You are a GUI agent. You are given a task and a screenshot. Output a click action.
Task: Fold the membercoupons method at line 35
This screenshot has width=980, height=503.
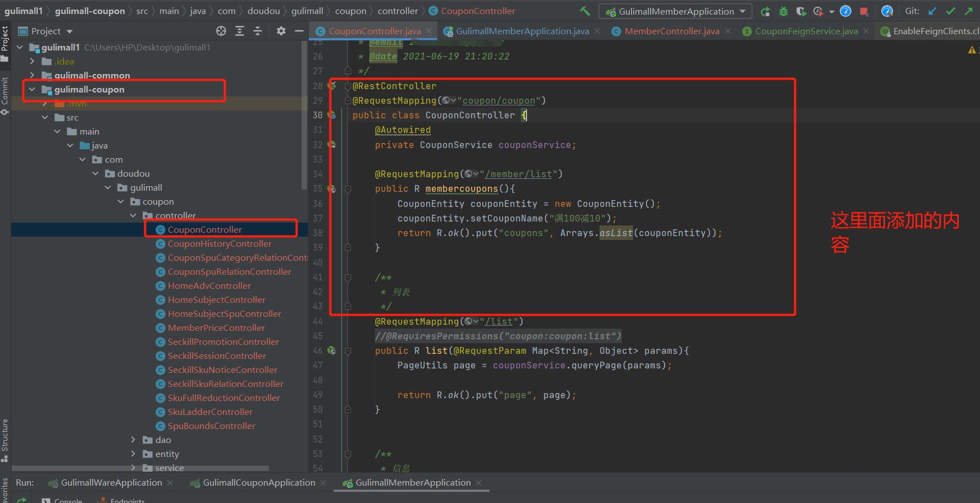coord(347,189)
